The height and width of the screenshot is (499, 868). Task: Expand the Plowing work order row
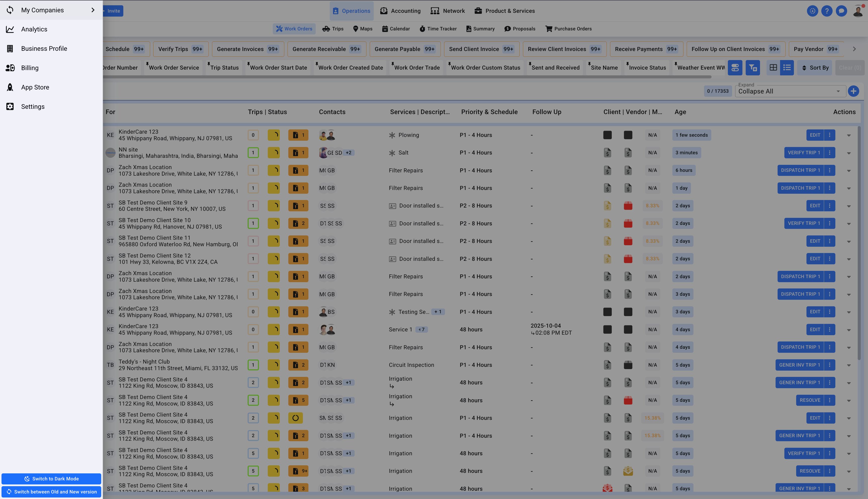click(848, 135)
